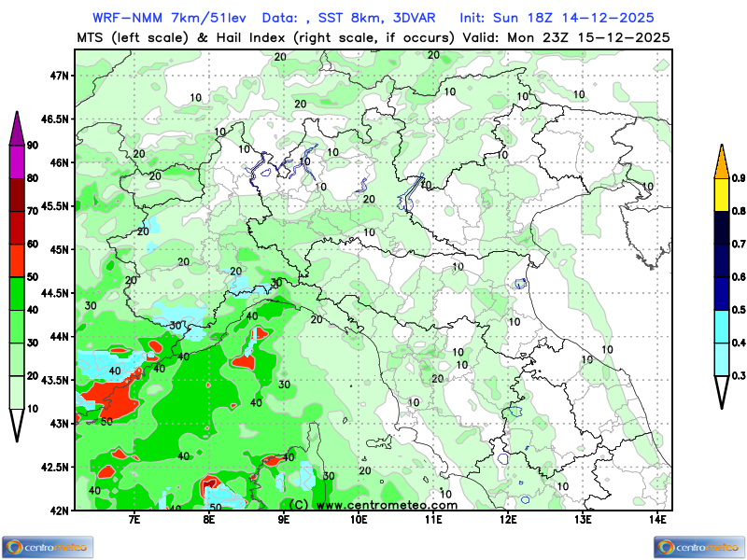The height and width of the screenshot is (560, 747).
Task: Select the orange-red 50–60 swatch on left scale
Action: 17,260
